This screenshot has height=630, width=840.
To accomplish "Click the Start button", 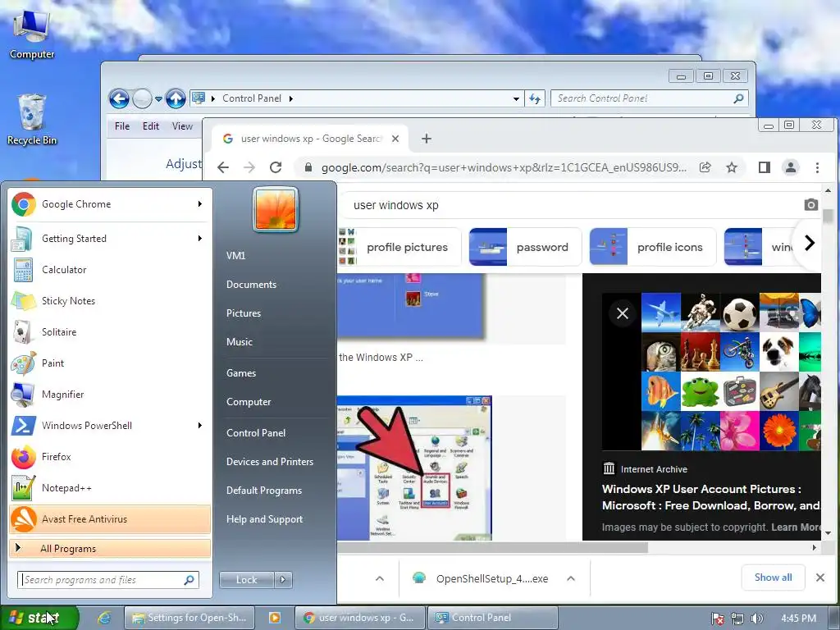I will pos(39,618).
